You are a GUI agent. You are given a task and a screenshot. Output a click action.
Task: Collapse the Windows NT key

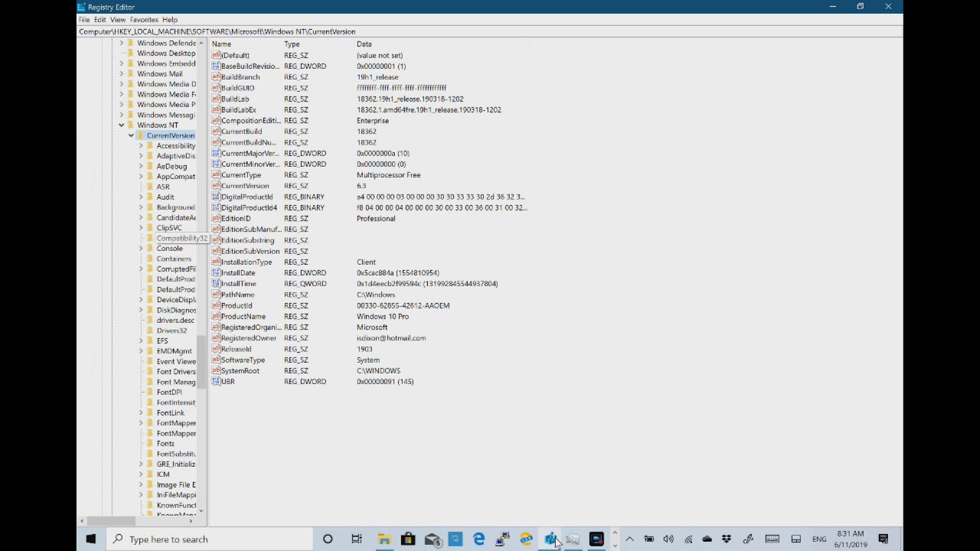point(121,125)
